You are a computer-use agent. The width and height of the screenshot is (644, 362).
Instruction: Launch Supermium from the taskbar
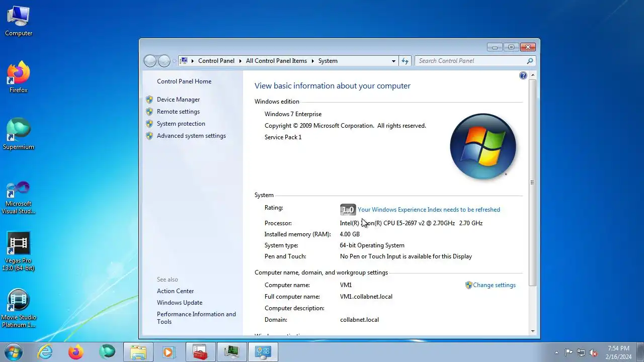[107, 352]
